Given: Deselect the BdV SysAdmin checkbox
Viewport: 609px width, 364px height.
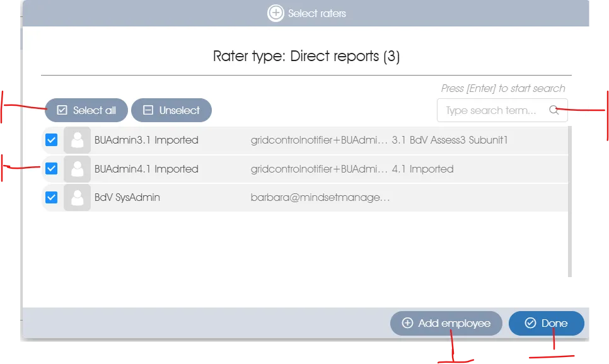Looking at the screenshot, I should coord(52,198).
